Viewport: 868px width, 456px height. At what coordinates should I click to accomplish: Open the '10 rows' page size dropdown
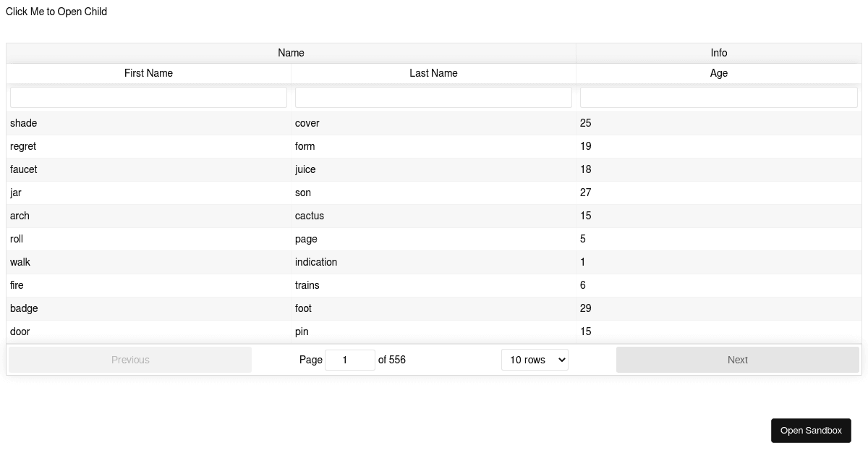pyautogui.click(x=535, y=360)
